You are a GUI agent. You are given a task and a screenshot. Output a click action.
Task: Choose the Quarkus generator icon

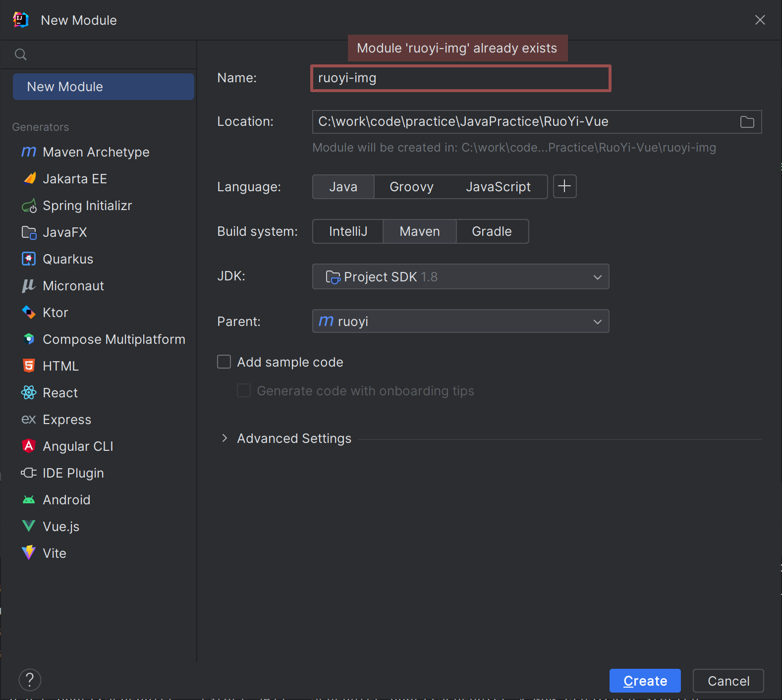coord(29,259)
